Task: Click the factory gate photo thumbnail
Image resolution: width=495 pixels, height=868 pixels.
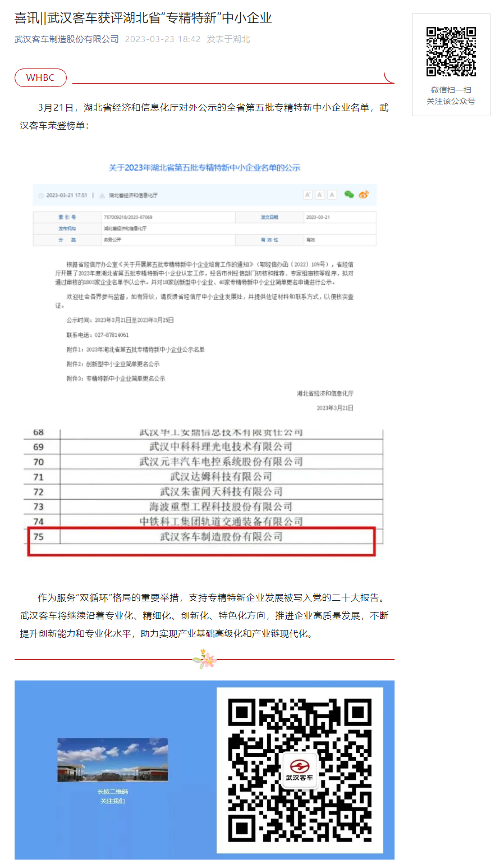Action: pyautogui.click(x=112, y=760)
